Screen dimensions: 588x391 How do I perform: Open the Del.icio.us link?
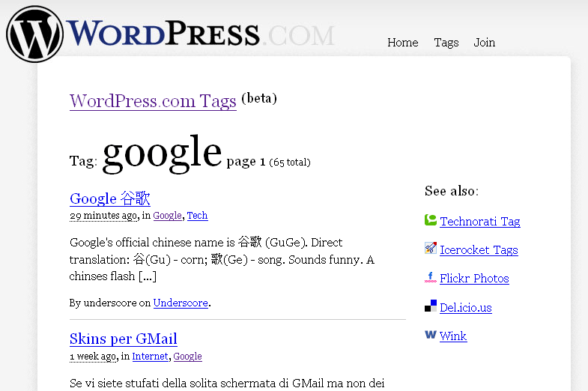point(466,307)
